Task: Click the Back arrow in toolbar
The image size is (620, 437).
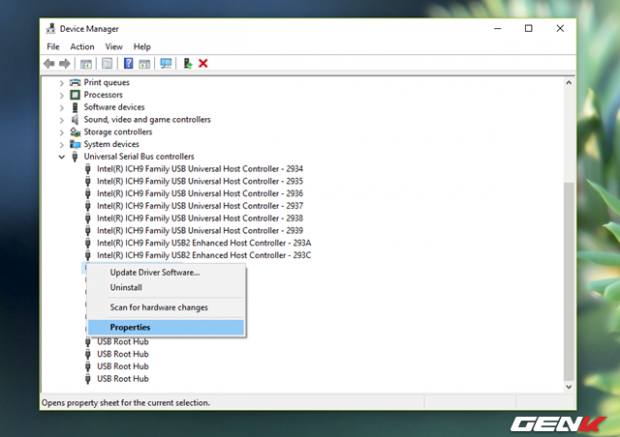Action: coord(49,63)
